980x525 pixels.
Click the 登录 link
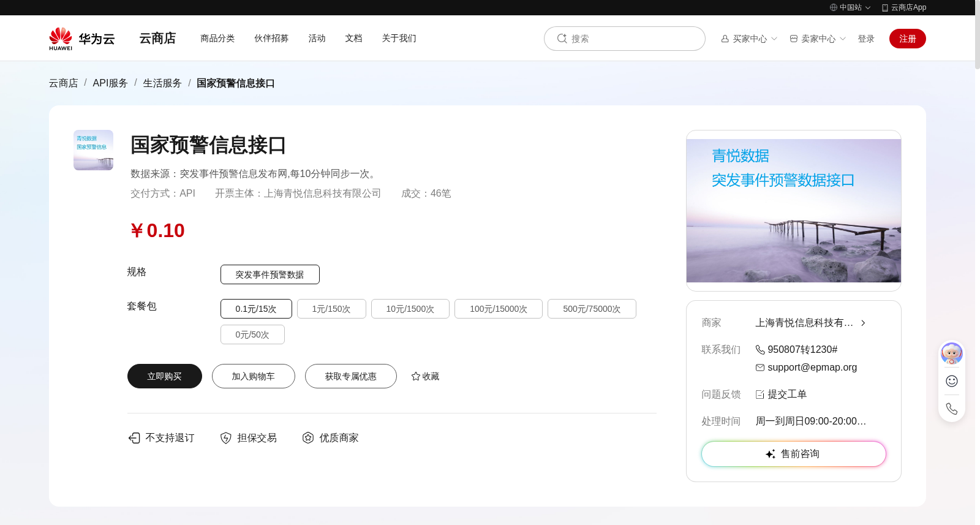[x=866, y=39]
